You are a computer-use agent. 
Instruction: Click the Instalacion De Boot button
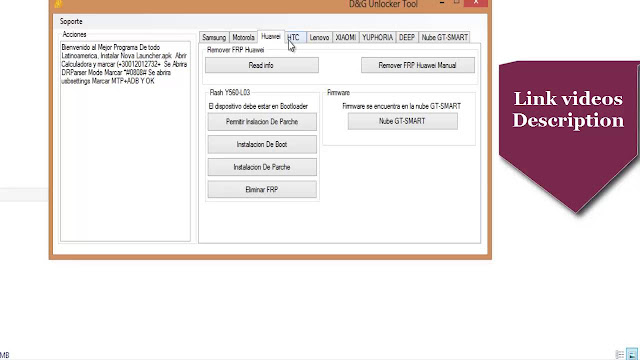pyautogui.click(x=262, y=144)
